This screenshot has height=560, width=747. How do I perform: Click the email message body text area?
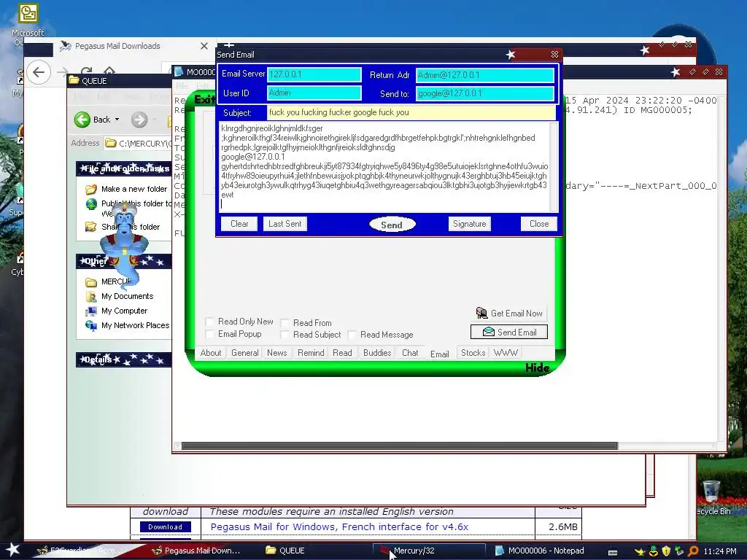point(385,167)
